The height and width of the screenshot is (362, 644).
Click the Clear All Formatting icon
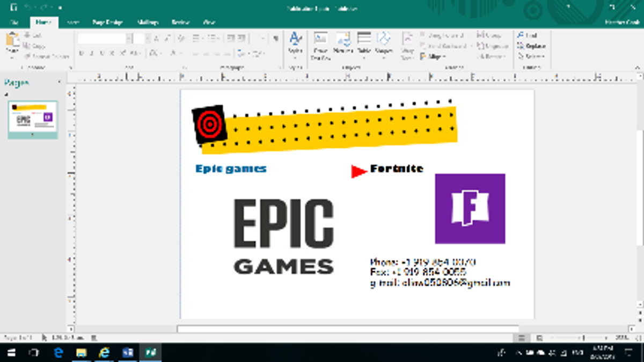(181, 39)
